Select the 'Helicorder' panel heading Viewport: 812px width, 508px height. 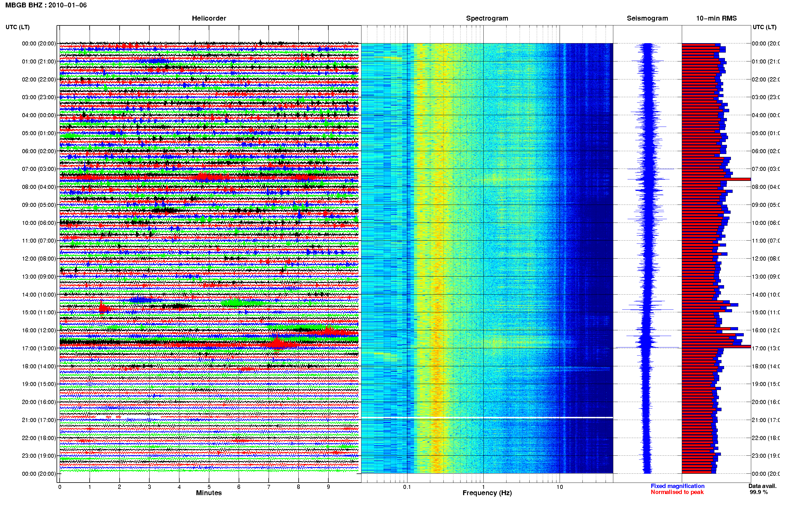point(209,18)
